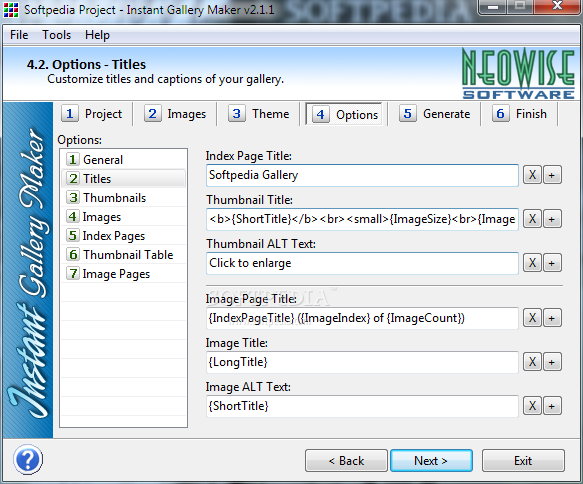This screenshot has height=484, width=583.
Task: Select Thumbnails in the options list
Action: [123, 197]
